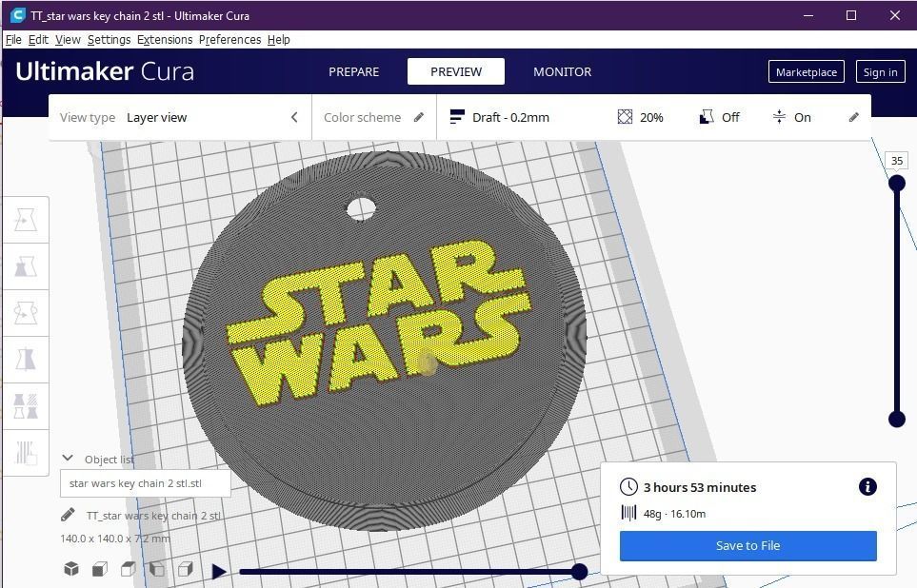Screen dimensions: 917x588
Task: Click the adhesion On value
Action: click(x=803, y=117)
